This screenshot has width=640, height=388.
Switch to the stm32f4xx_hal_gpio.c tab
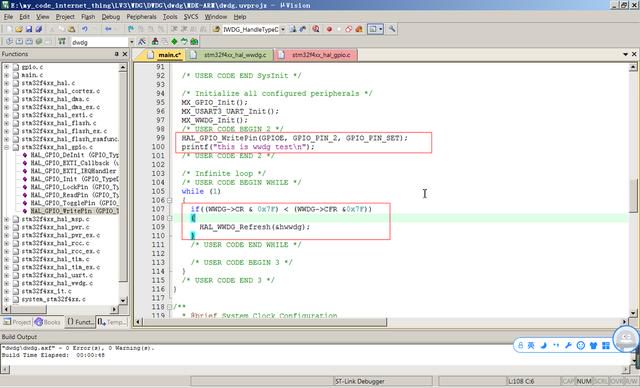(x=316, y=55)
